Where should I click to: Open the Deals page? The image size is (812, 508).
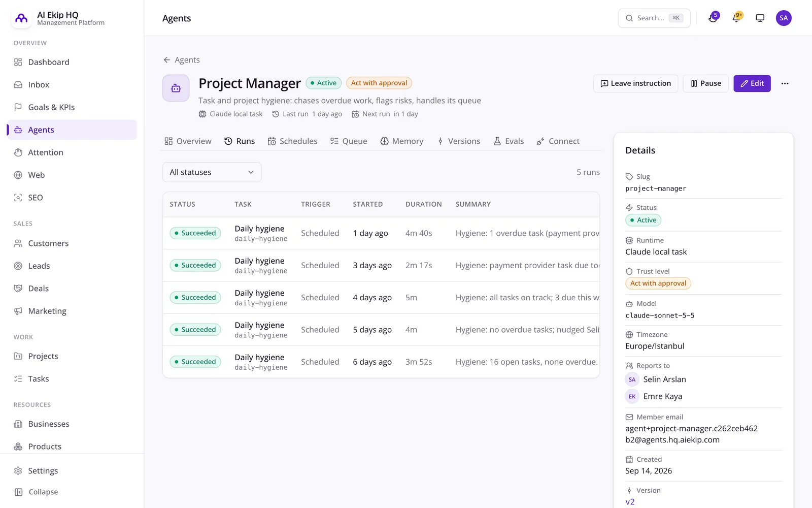pos(72,289)
